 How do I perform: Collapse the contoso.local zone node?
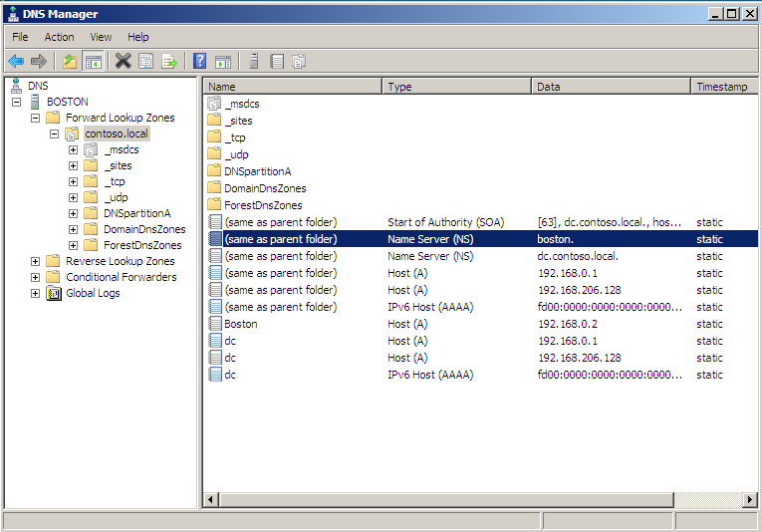click(55, 134)
